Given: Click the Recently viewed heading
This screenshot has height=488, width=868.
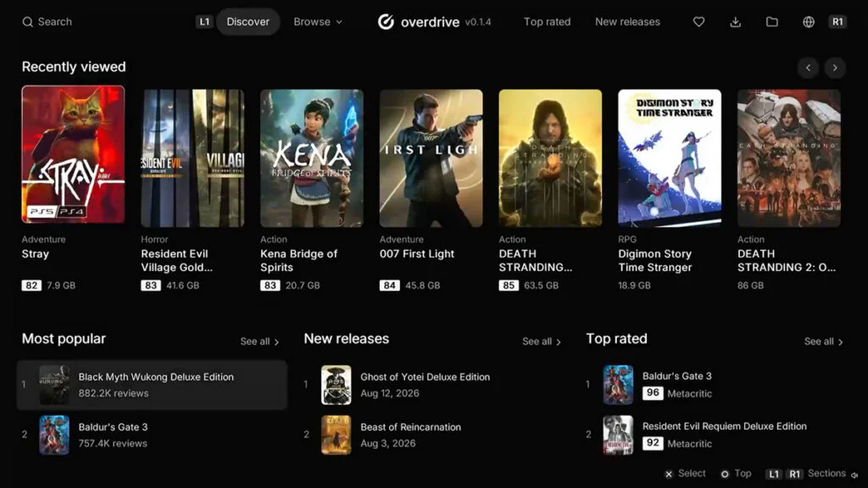Looking at the screenshot, I should tap(74, 67).
